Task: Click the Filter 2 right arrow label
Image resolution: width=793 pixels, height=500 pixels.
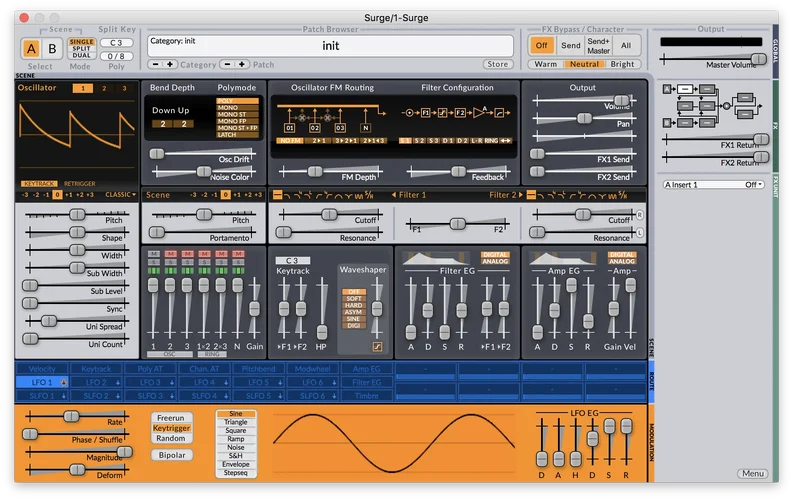Action: pyautogui.click(x=506, y=195)
